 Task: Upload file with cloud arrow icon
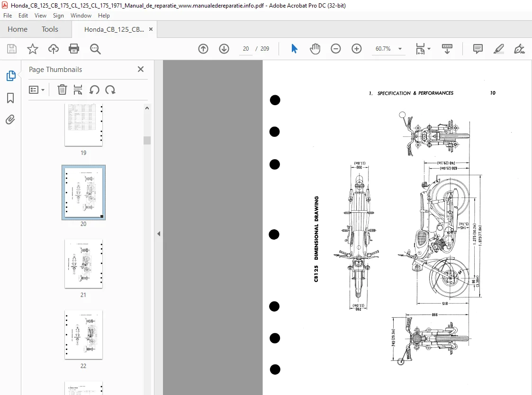tap(53, 49)
